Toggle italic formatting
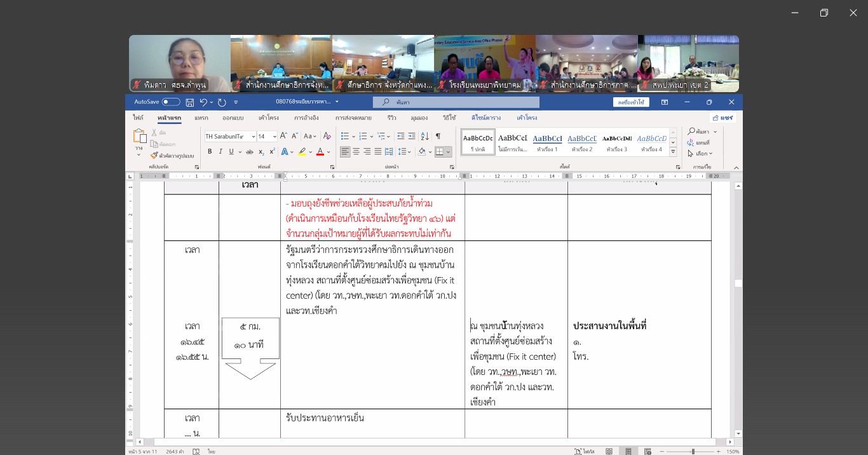The height and width of the screenshot is (455, 868). click(x=220, y=152)
